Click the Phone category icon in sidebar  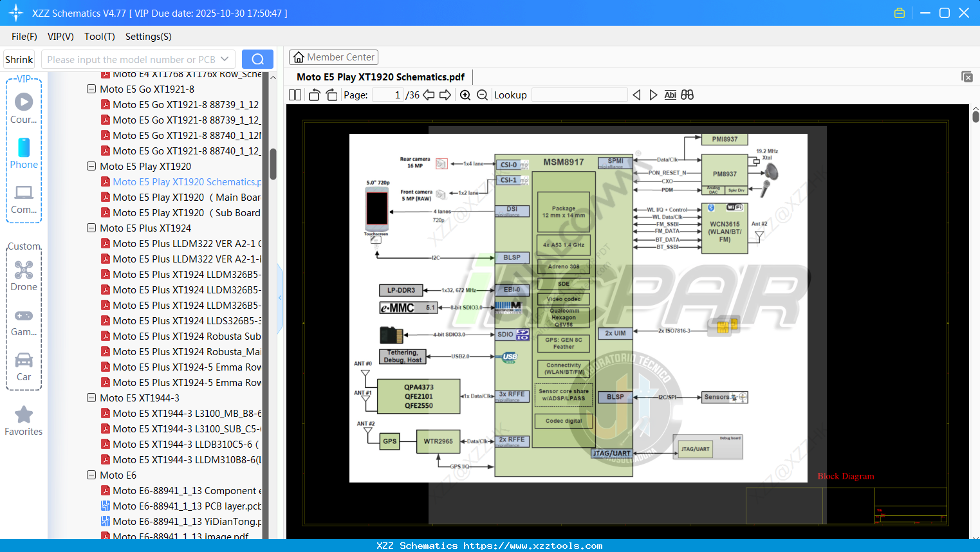coord(24,149)
